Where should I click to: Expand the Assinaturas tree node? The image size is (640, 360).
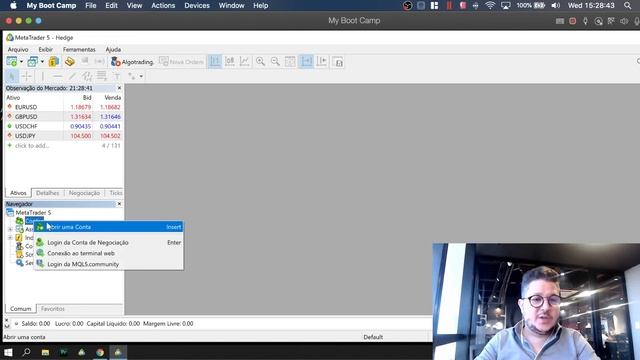click(10, 229)
